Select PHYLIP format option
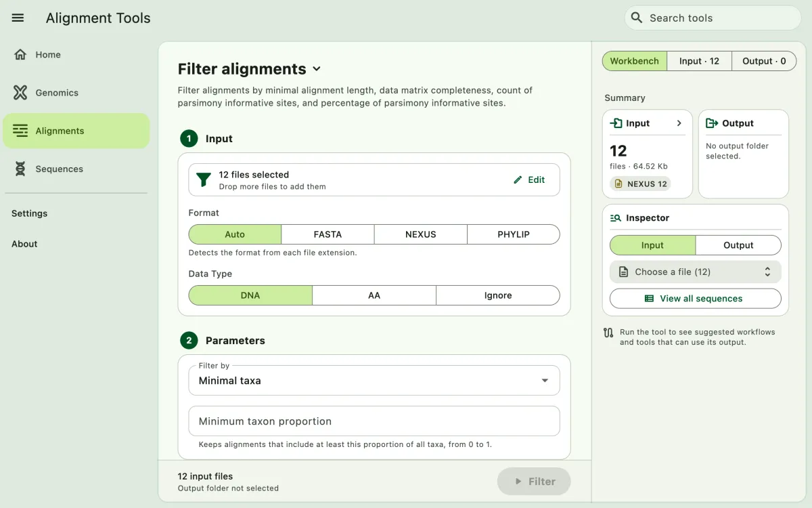Image resolution: width=812 pixels, height=508 pixels. 514,234
